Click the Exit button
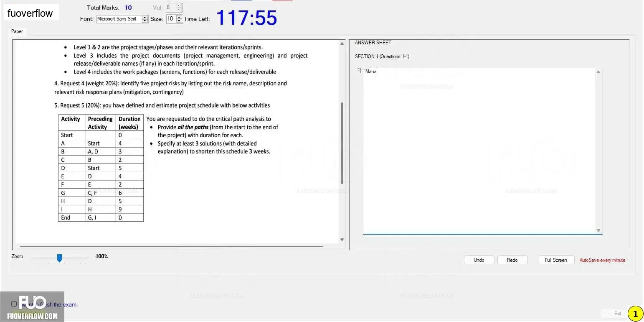Screen dimensions: 644x322 pyautogui.click(x=618, y=314)
